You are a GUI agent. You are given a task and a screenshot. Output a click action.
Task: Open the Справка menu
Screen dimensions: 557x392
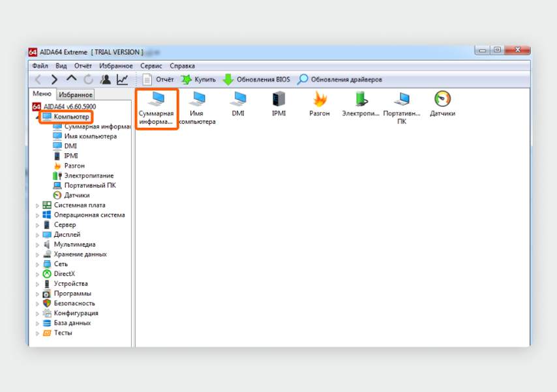[182, 66]
